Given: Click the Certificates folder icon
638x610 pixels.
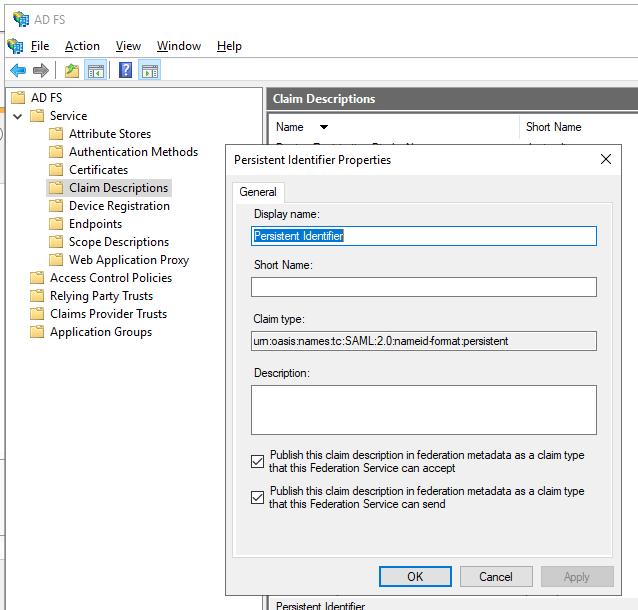Looking at the screenshot, I should coord(56,170).
